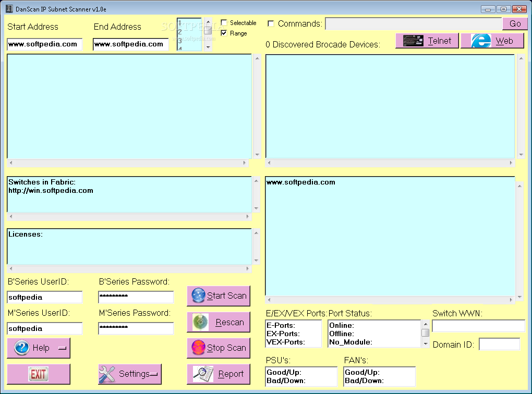The image size is (532, 394).
Task: Click the number list scroll up arrow
Action: point(208,22)
